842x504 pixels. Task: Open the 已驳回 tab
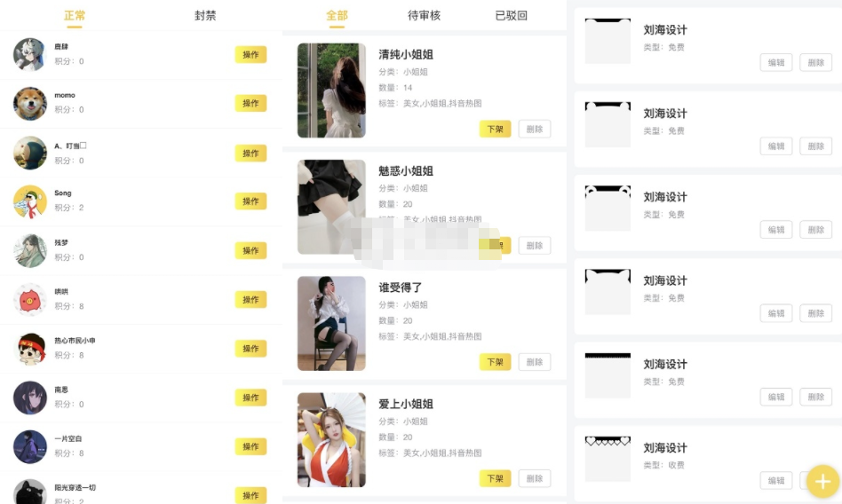tap(512, 16)
